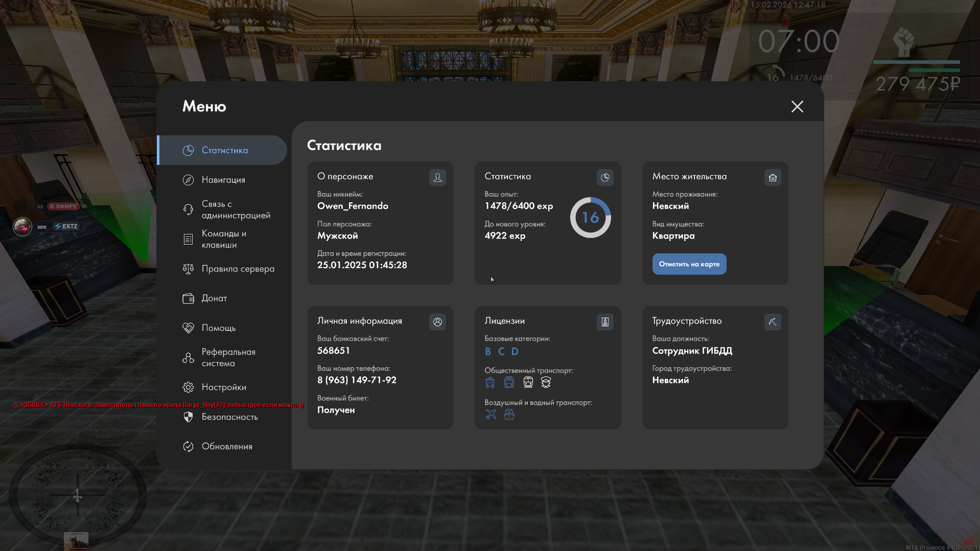Screen dimensions: 980x551
Task: Close the Меню window with the X
Action: (797, 106)
